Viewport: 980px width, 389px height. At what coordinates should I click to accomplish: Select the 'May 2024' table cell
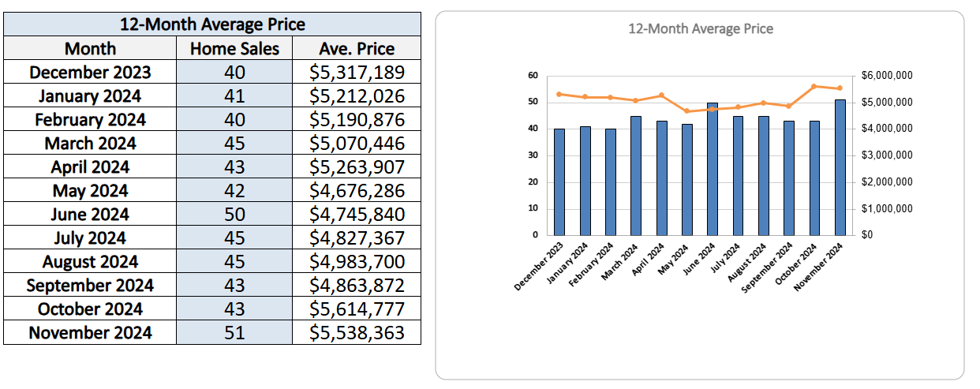pos(90,190)
